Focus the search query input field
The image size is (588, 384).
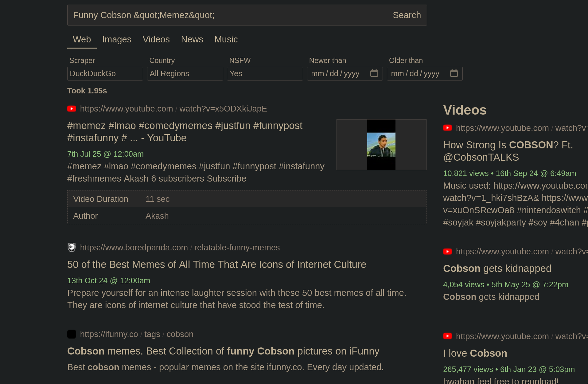coord(227,15)
